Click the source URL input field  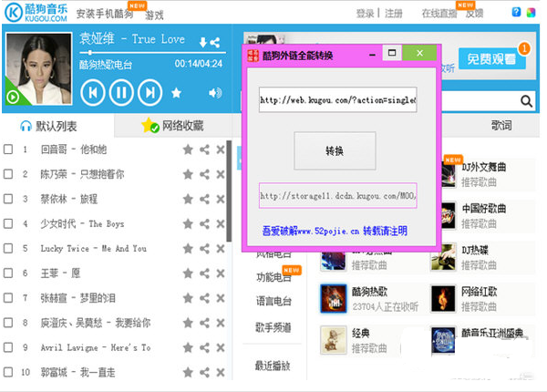(x=337, y=99)
